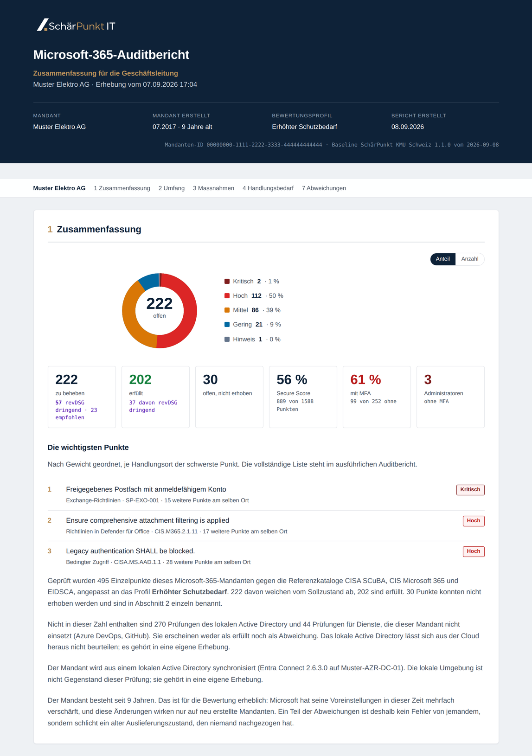The image size is (532, 756).
Task: Click the Kritisch legend color swatch
Action: pos(227,282)
